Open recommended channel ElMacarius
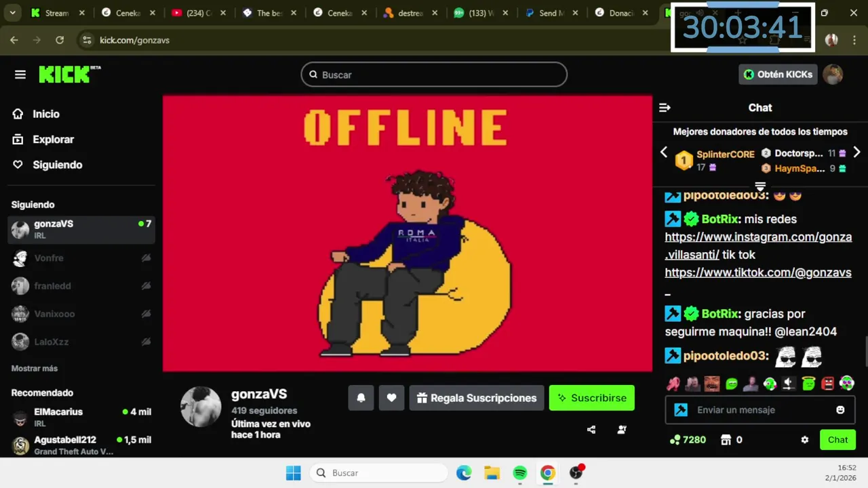868x488 pixels. [x=81, y=417]
